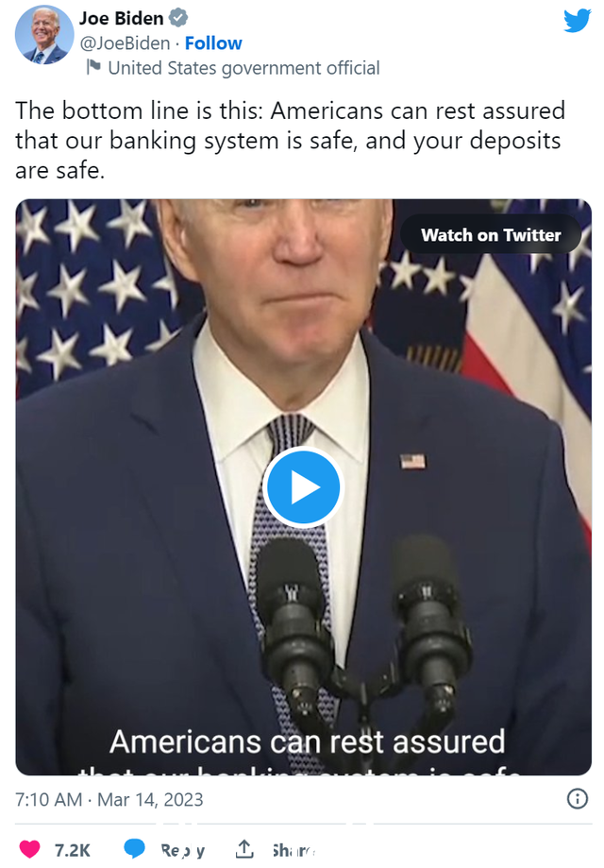
Task: Click the Twitter bird logo
Action: tap(577, 21)
